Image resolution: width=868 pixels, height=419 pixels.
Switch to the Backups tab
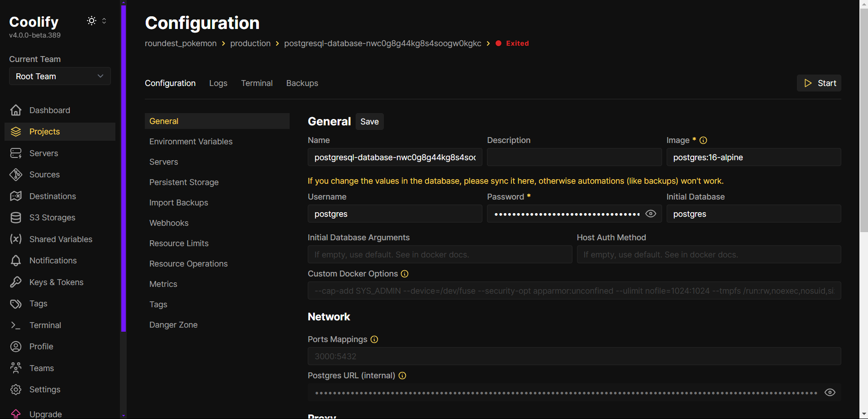[x=302, y=83]
